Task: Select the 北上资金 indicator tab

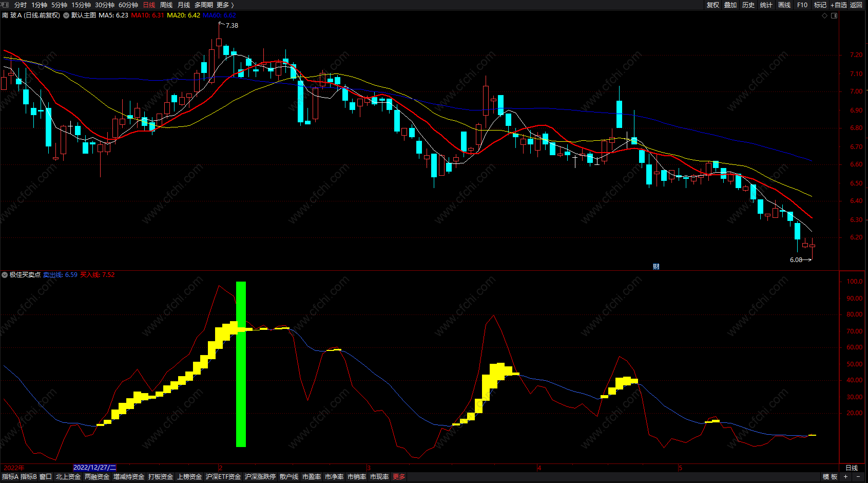Action: (x=68, y=477)
